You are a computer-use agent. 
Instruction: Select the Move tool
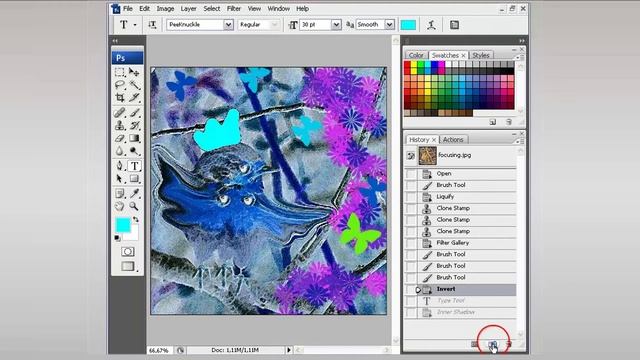(x=134, y=72)
